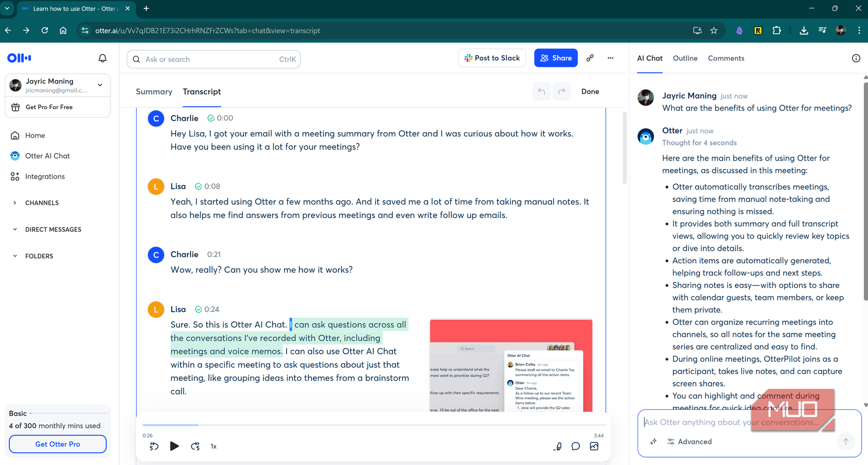Click Get Otter Pro button
Screen dimensions: 868x465
58,444
